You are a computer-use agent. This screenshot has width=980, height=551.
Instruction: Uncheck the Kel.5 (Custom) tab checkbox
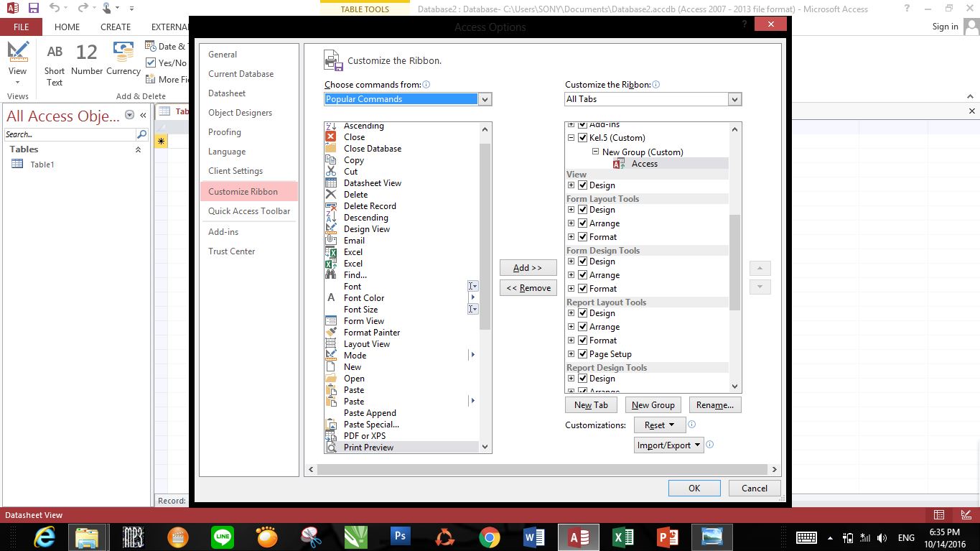(583, 138)
